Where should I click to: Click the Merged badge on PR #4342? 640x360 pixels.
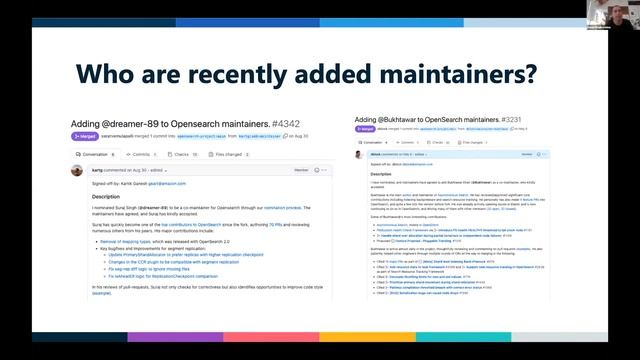(x=85, y=136)
